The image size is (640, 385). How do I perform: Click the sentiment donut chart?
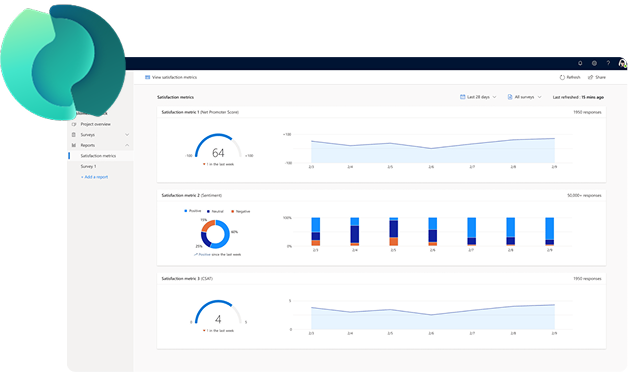click(215, 234)
